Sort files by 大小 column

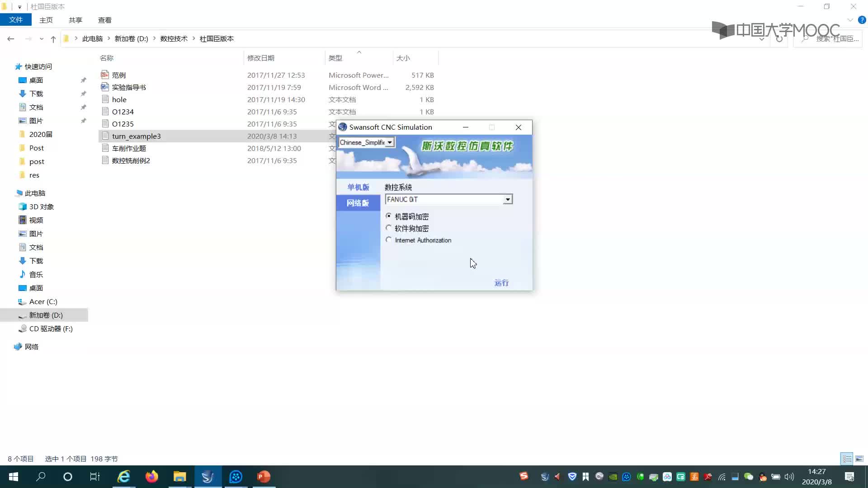(403, 58)
